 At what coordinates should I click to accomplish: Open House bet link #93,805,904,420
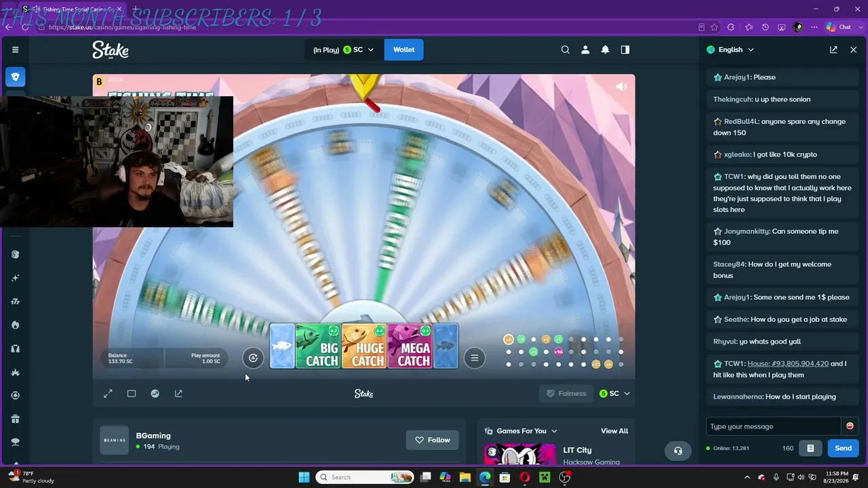point(788,363)
